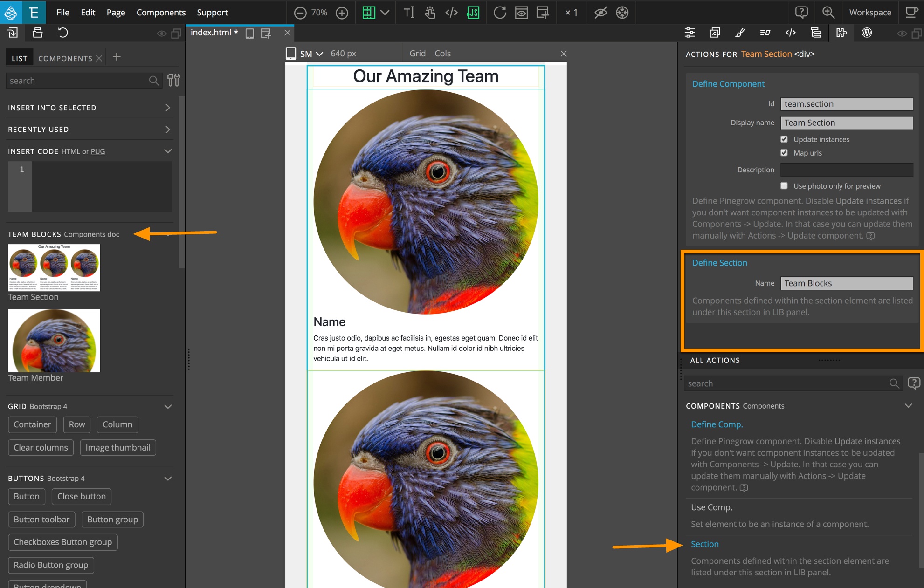Open the Workspace menu
The image size is (924, 588).
point(870,13)
